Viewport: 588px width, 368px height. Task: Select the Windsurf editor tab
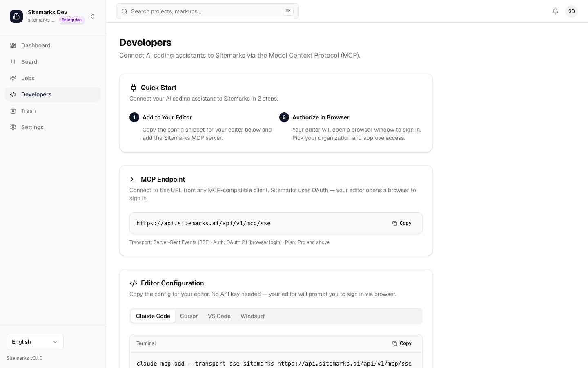(x=252, y=316)
